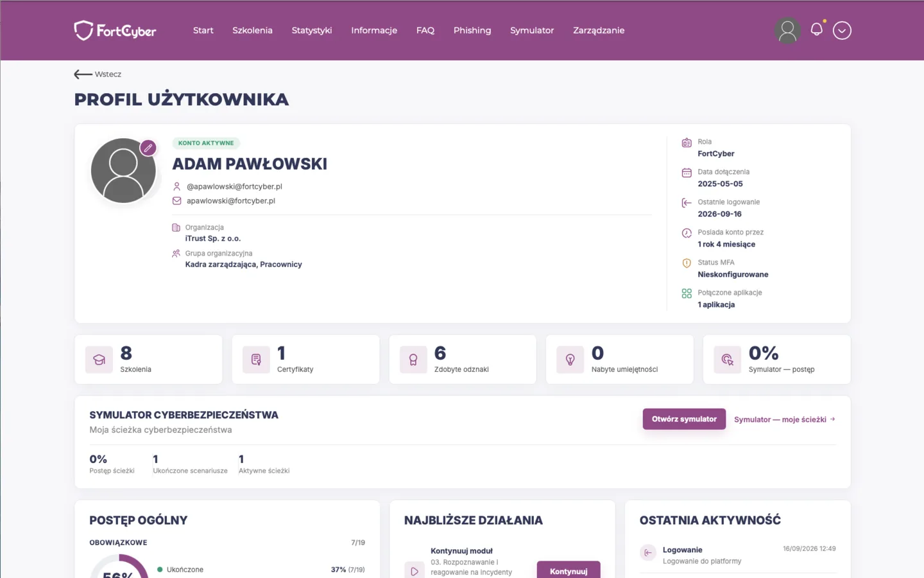Open the FAQ page

425,30
